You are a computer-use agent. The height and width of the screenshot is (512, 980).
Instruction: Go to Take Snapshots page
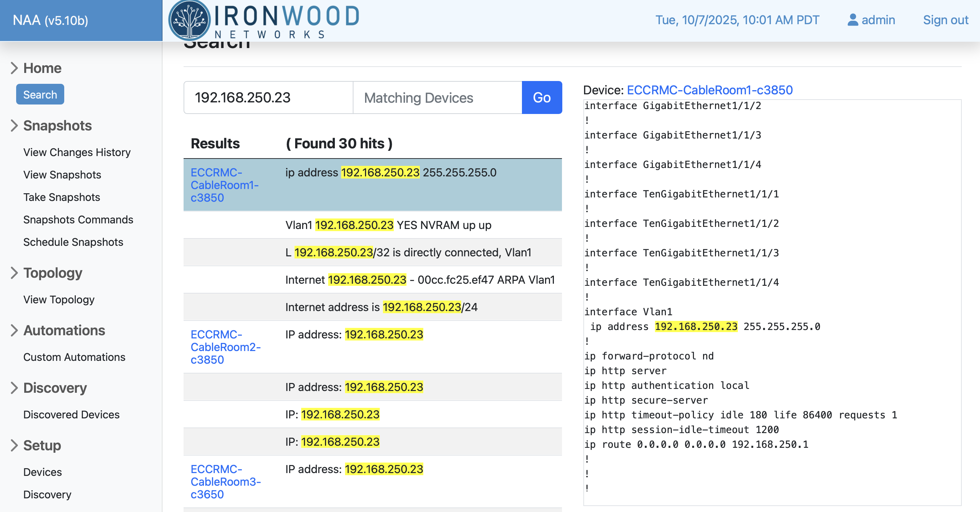61,197
